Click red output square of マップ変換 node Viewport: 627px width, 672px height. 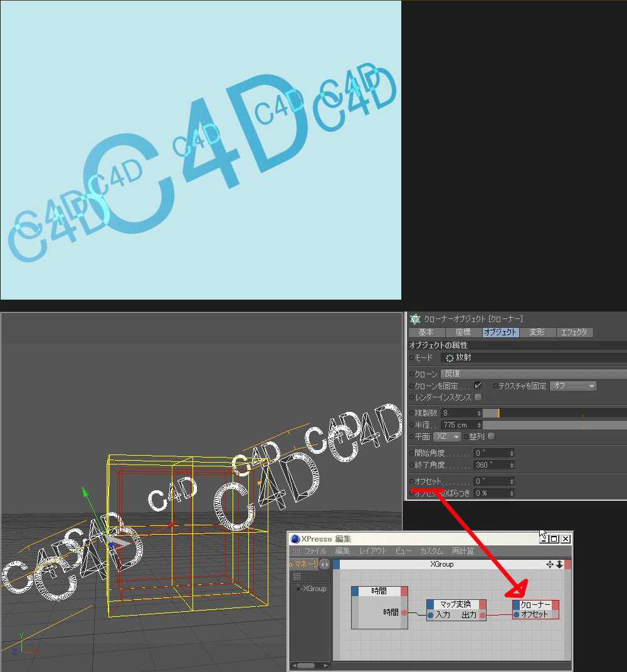(x=482, y=604)
